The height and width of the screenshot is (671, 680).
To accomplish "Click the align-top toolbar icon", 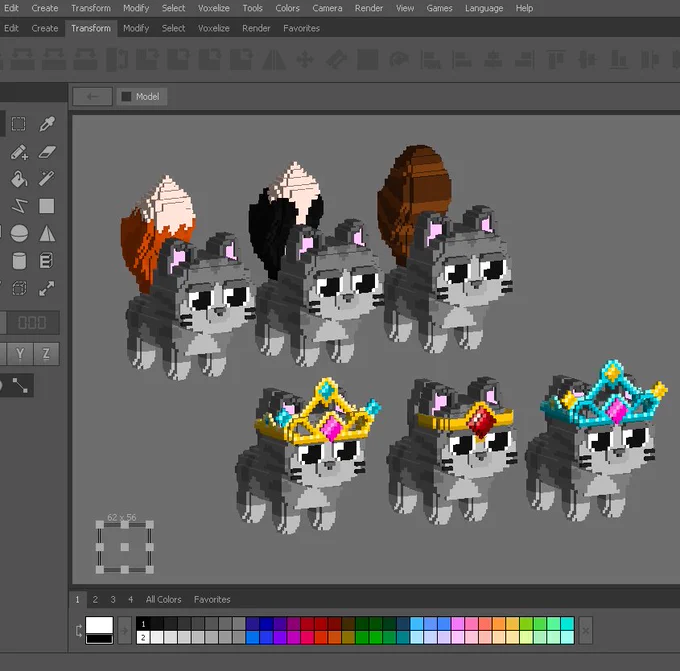I will tap(556, 60).
